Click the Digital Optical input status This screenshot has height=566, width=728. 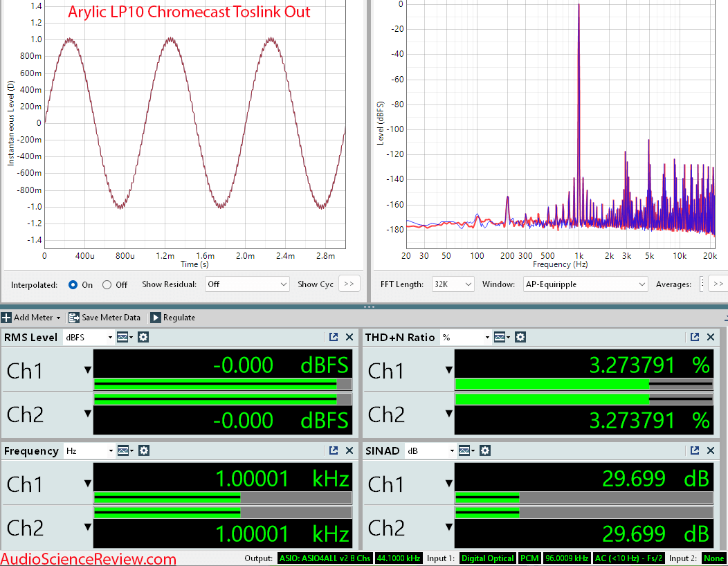point(487,558)
